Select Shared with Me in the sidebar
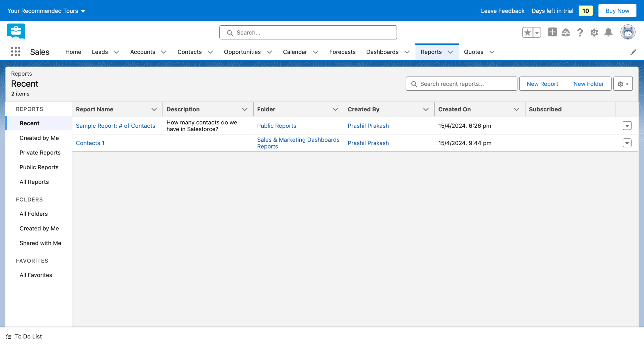This screenshot has width=644, height=345. tap(40, 243)
